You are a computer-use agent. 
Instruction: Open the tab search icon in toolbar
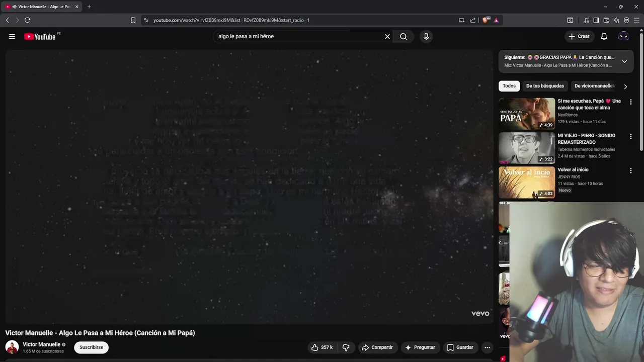[x=570, y=20]
